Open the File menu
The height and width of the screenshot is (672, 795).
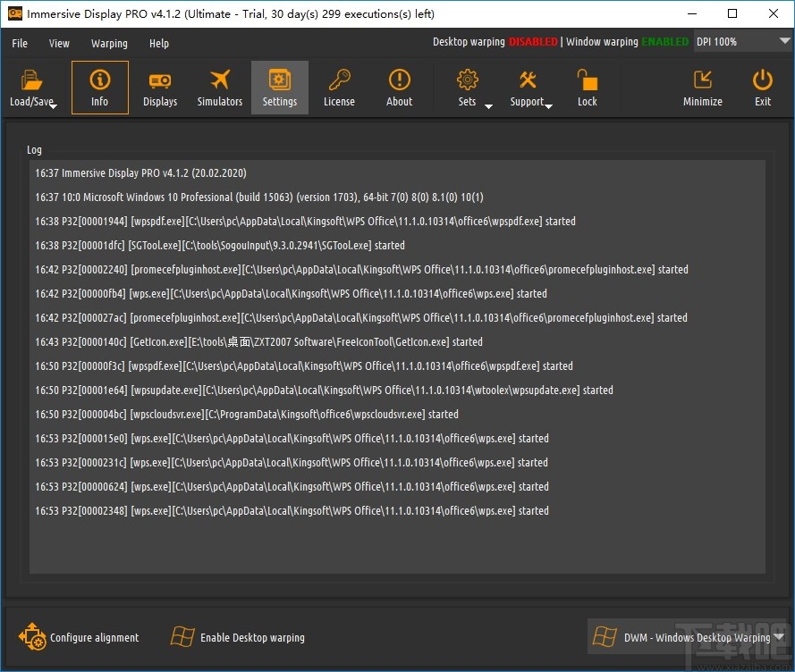(20, 44)
